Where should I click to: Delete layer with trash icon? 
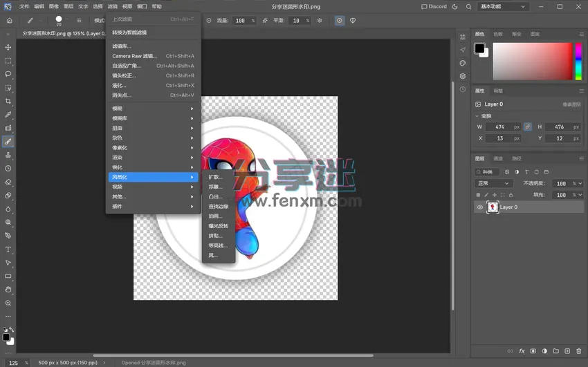coord(578,351)
